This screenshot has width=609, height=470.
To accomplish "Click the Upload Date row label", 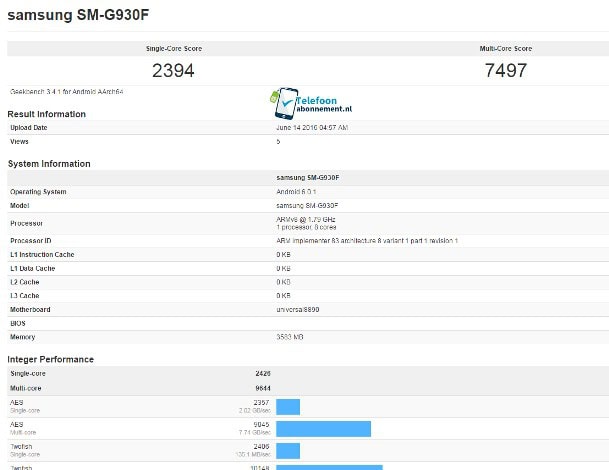I will click(29, 127).
